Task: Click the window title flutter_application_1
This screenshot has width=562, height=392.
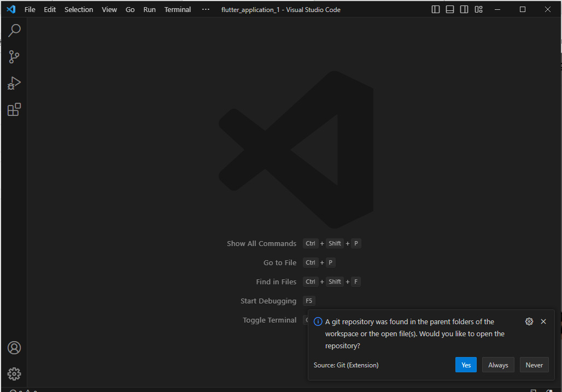Action: pyautogui.click(x=280, y=10)
